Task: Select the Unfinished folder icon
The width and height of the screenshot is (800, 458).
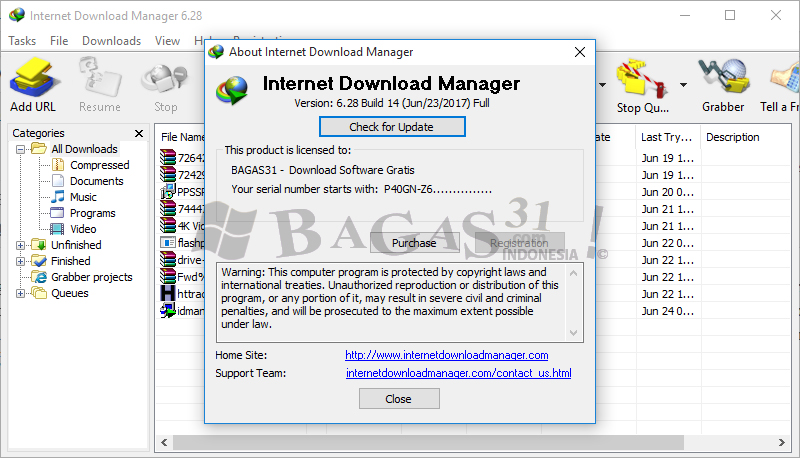Action: (x=39, y=245)
